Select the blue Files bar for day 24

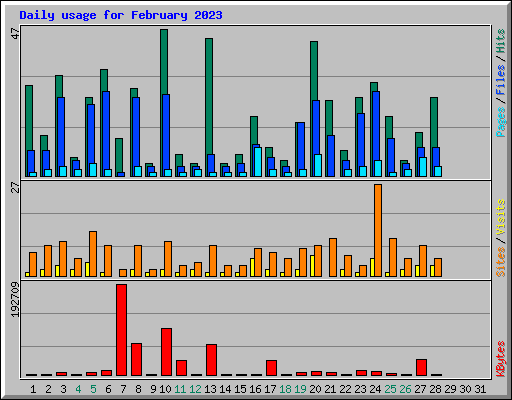click(x=376, y=126)
